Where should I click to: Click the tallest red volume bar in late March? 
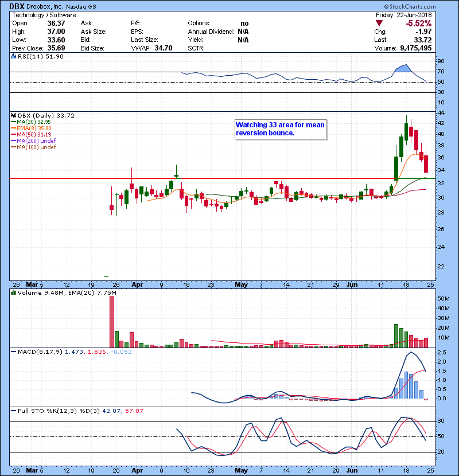(x=111, y=322)
